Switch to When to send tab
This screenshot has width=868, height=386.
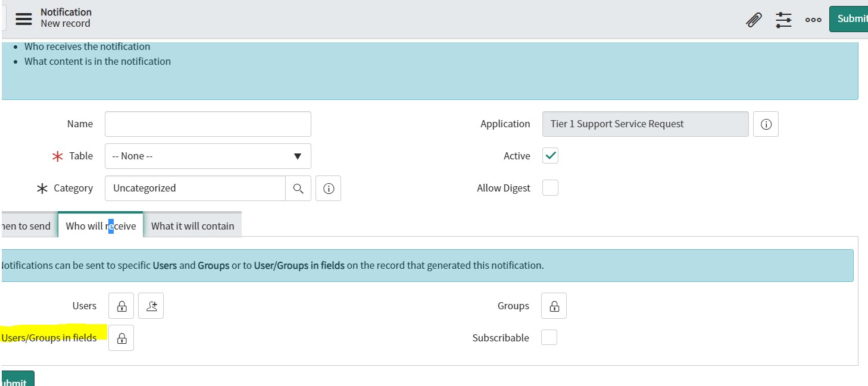[x=29, y=225]
